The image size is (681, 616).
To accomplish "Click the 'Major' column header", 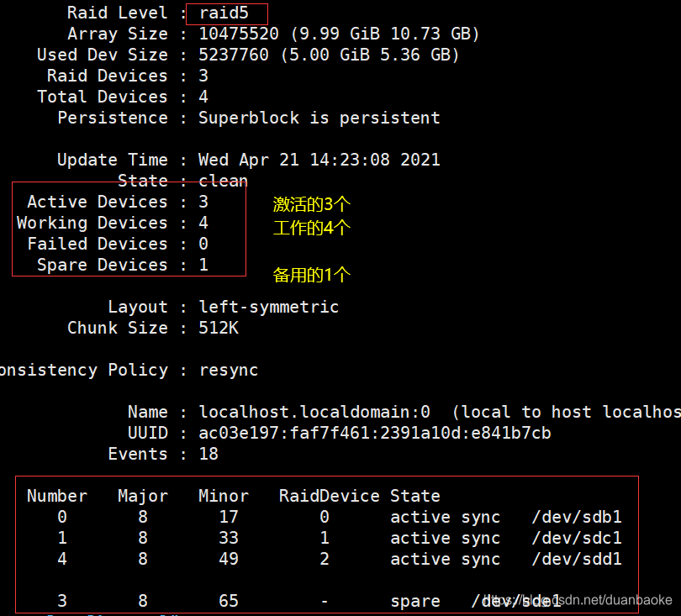I will [143, 496].
